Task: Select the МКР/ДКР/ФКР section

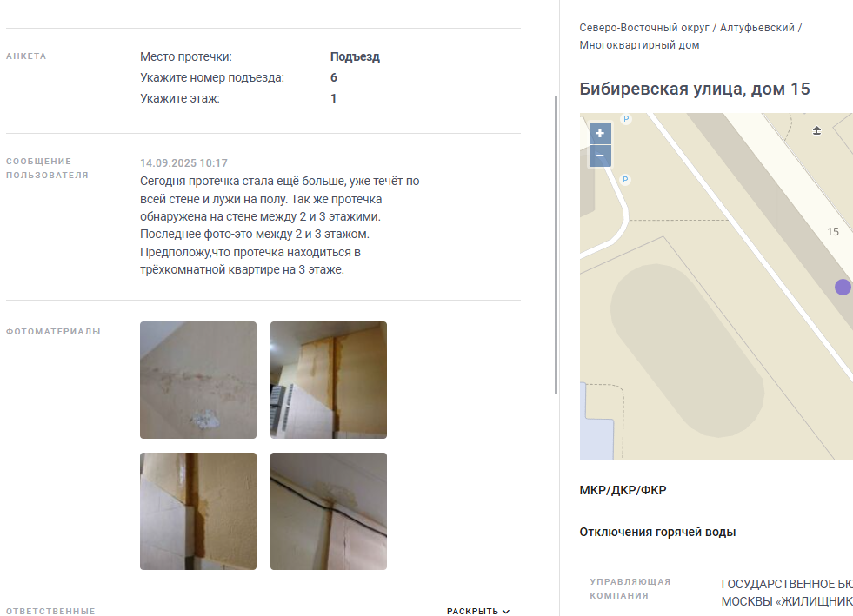Action: [623, 490]
